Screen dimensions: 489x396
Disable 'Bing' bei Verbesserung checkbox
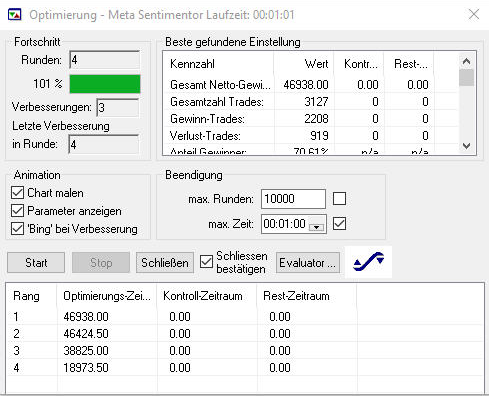click(17, 229)
